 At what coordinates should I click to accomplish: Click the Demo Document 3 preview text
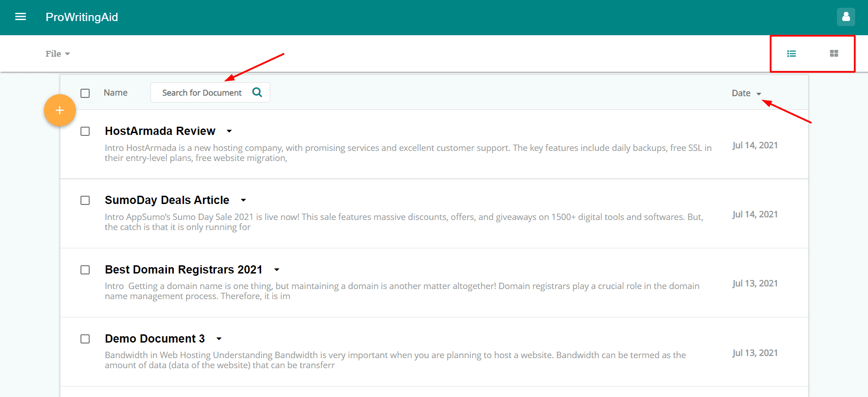395,360
